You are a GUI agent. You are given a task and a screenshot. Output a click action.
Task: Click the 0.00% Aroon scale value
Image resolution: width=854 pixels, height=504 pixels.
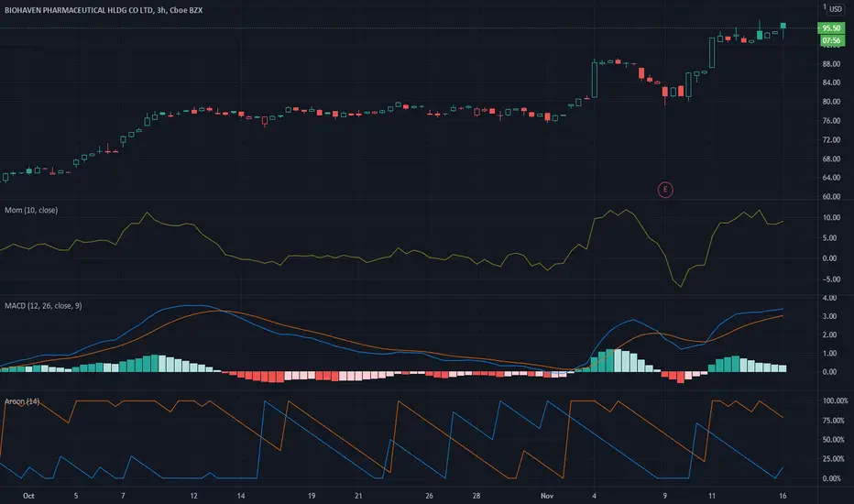tap(832, 478)
